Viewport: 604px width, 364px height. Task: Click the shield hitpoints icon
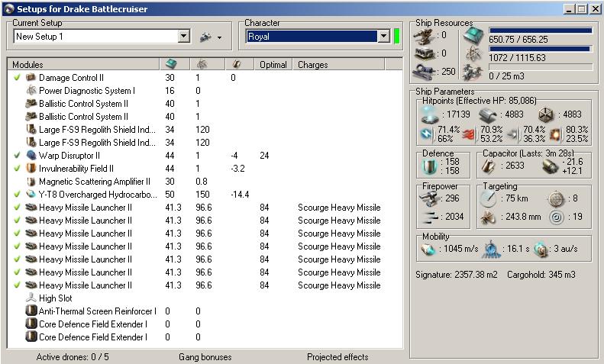(x=428, y=114)
